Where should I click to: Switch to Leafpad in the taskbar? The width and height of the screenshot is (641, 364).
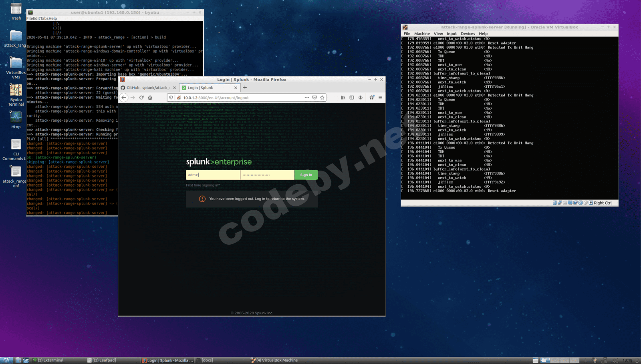click(102, 360)
